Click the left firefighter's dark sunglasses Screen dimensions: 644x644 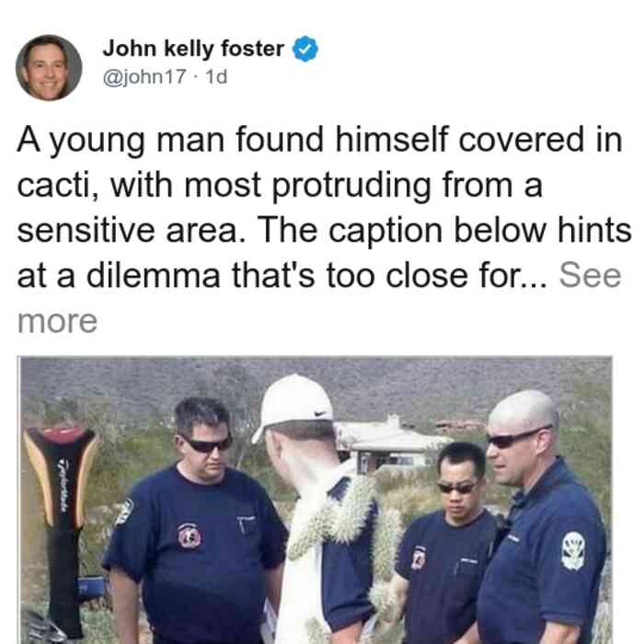tap(208, 444)
